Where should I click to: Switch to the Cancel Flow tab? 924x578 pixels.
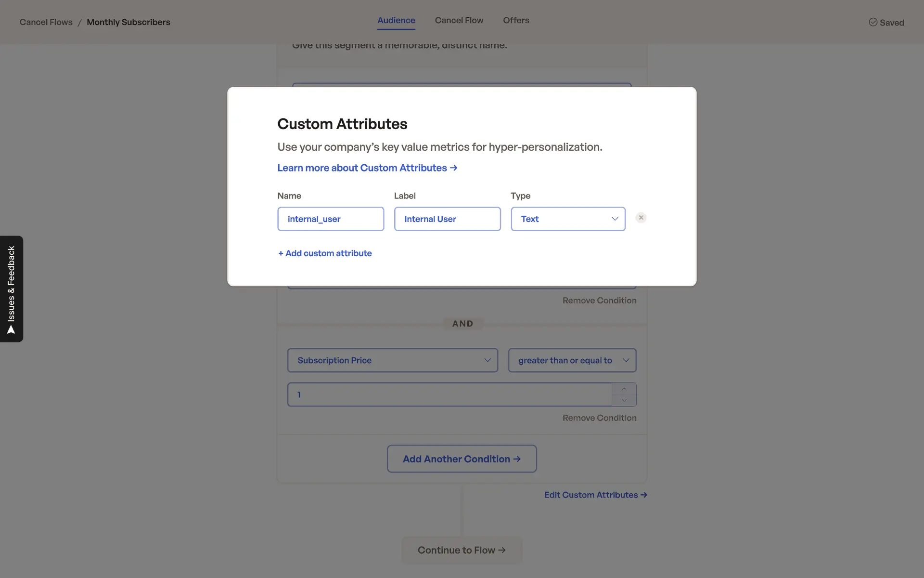coord(459,21)
